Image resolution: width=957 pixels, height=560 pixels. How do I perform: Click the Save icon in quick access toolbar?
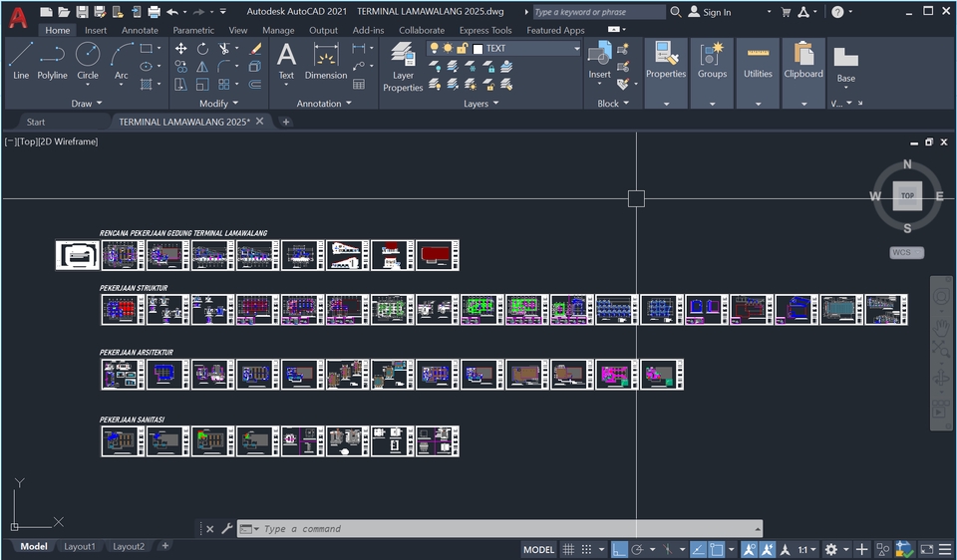[82, 12]
